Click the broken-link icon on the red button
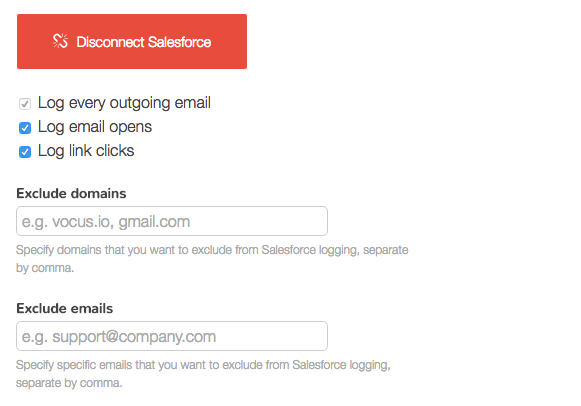 [x=60, y=41]
